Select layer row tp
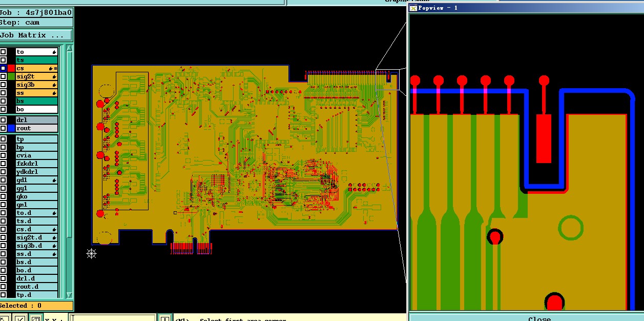 (36, 139)
